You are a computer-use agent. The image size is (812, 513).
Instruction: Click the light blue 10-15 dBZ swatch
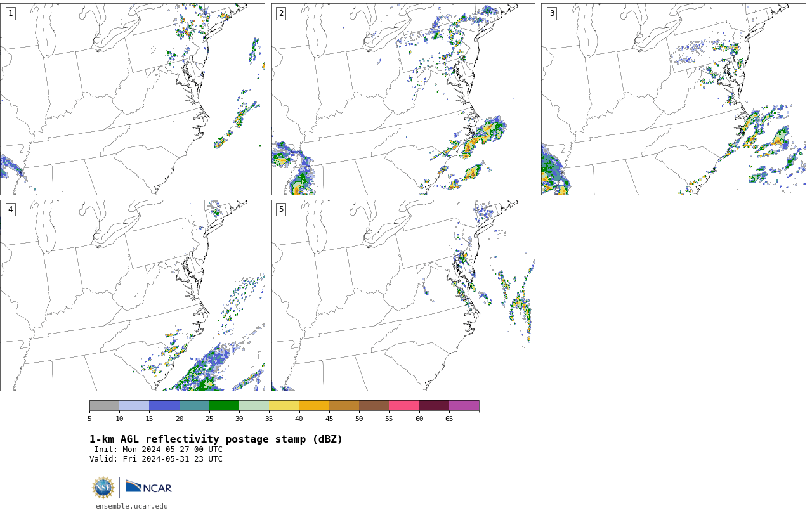(134, 406)
